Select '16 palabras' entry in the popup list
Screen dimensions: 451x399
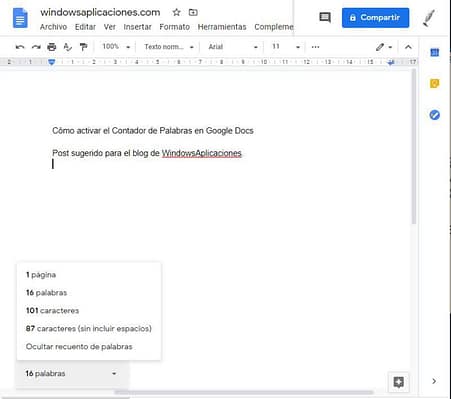click(x=47, y=293)
